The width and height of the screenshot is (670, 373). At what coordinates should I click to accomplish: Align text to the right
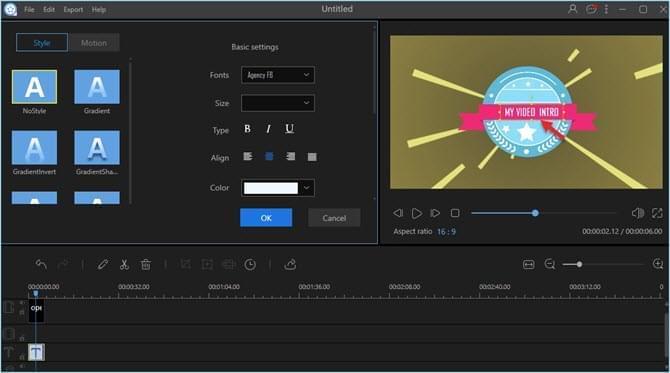click(291, 157)
